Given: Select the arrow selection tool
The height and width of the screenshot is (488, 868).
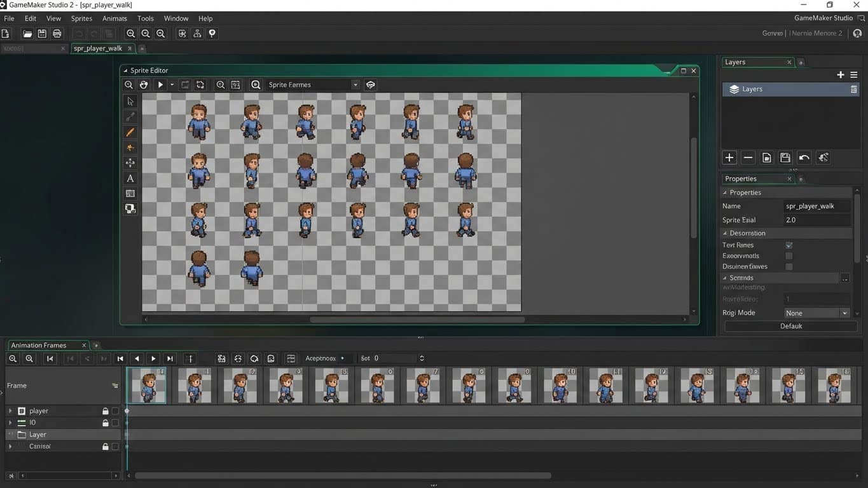Looking at the screenshot, I should pos(130,101).
